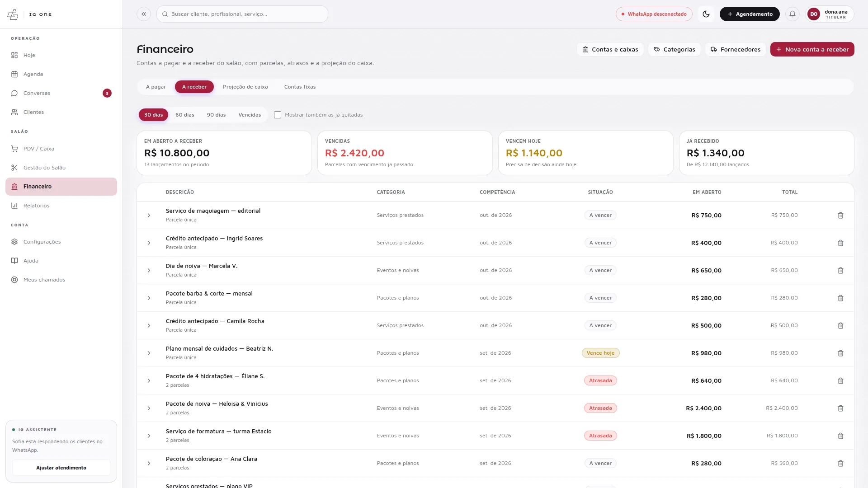
Task: Open Contas e caixas
Action: 610,49
